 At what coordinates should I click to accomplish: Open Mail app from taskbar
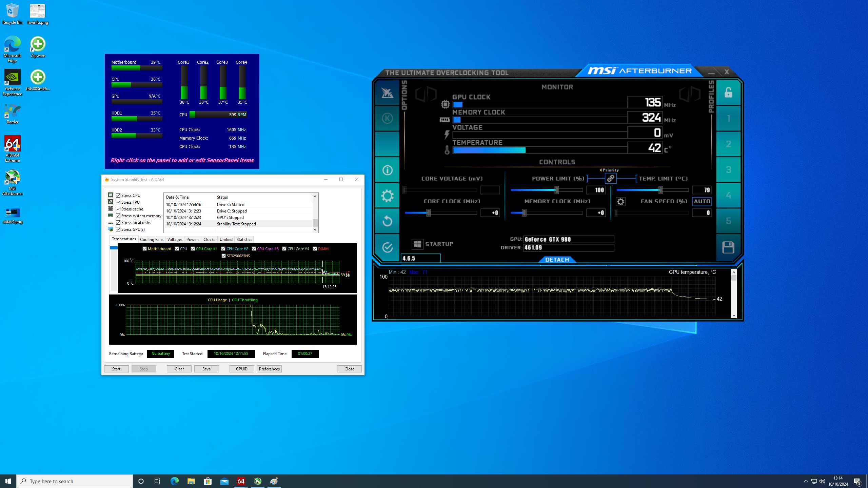pos(224,481)
